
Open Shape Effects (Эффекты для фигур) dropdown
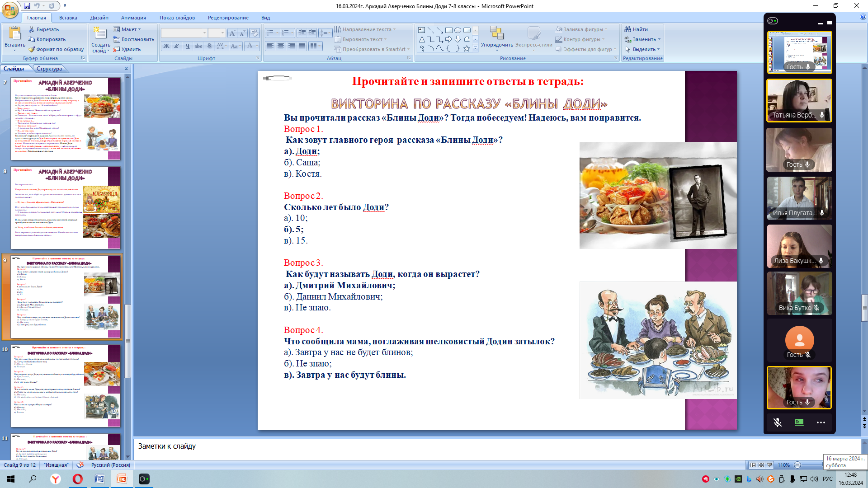pyautogui.click(x=586, y=49)
